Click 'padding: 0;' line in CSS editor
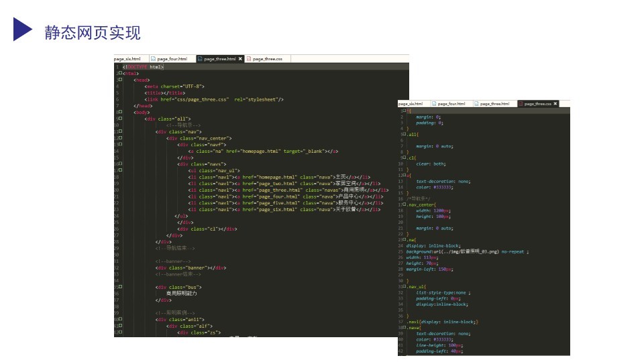The height and width of the screenshot is (362, 644). point(429,123)
